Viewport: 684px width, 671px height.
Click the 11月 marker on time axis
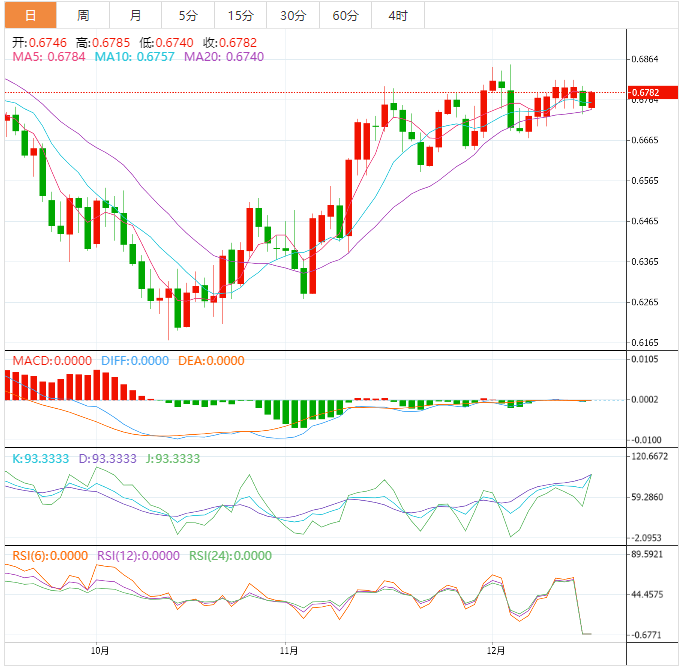[286, 650]
